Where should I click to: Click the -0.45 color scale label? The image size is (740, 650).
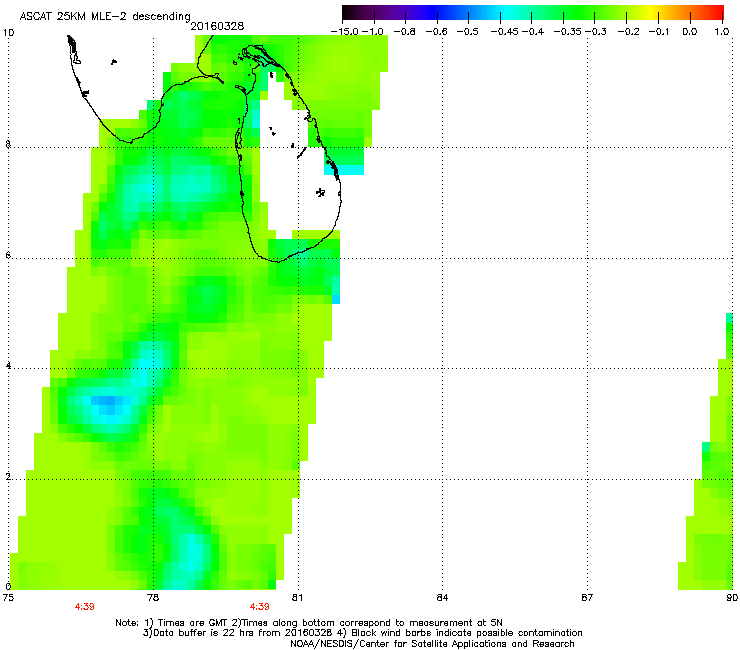point(505,32)
